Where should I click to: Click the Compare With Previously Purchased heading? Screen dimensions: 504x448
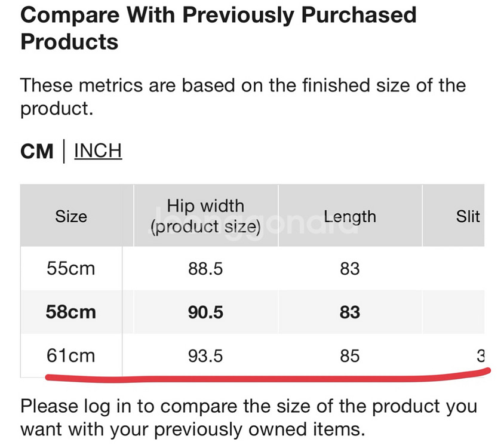coord(218,28)
